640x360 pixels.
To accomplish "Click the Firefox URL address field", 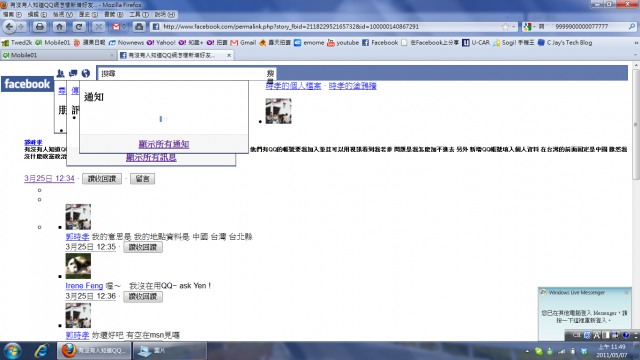I will [x=331, y=27].
